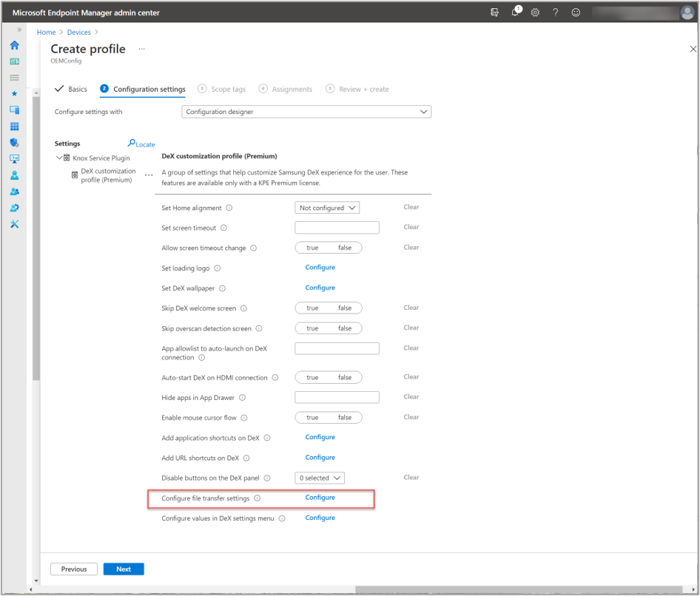Viewport: 700px width, 596px height.
Task: Open Devices icon in sidebar
Action: coord(14,109)
